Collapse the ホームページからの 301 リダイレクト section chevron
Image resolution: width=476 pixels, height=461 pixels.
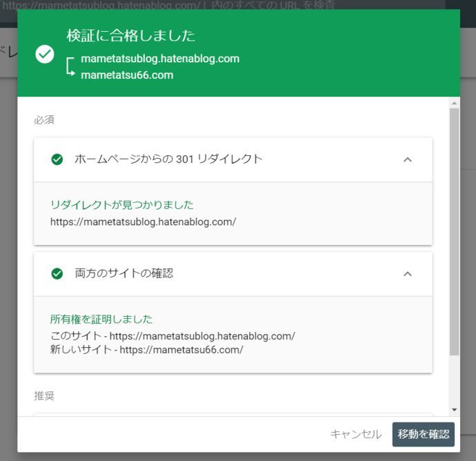coord(408,159)
